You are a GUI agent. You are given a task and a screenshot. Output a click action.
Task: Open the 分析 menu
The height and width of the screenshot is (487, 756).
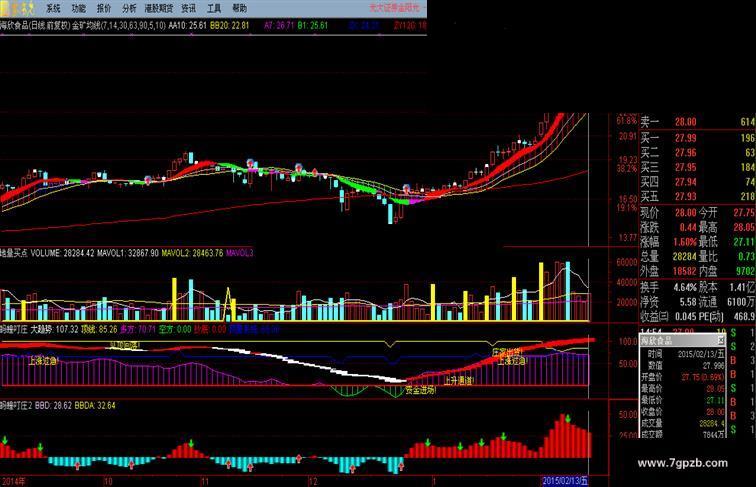click(x=129, y=8)
